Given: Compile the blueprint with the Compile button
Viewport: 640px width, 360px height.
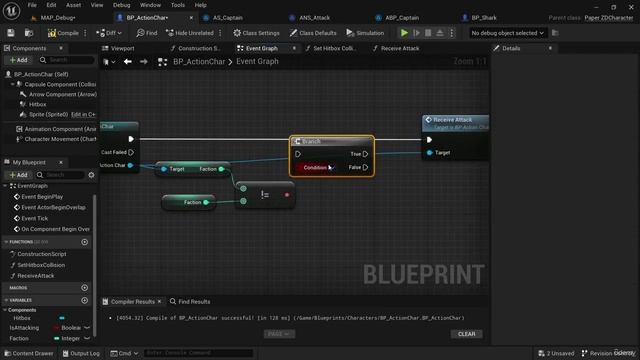Looking at the screenshot, I should pyautogui.click(x=63, y=33).
